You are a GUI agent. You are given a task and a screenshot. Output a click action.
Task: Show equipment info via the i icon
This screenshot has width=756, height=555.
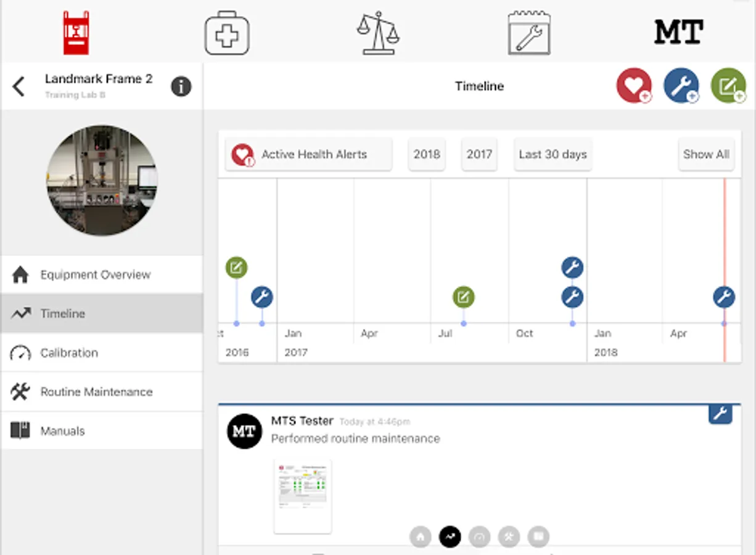181,86
